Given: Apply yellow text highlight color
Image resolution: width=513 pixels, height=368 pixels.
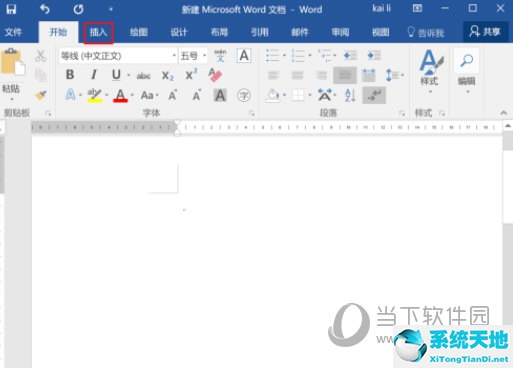Looking at the screenshot, I should coord(95,96).
